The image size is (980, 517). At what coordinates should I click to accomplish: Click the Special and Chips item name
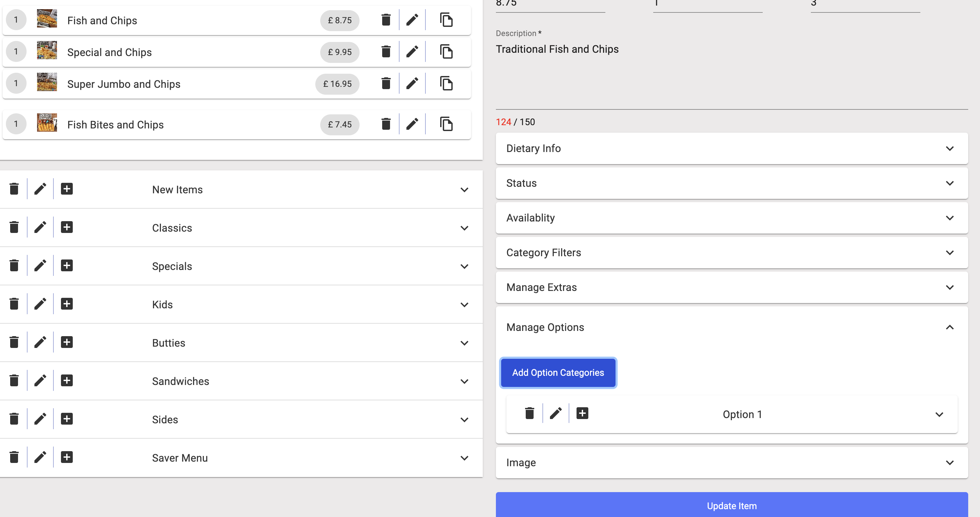click(x=109, y=52)
